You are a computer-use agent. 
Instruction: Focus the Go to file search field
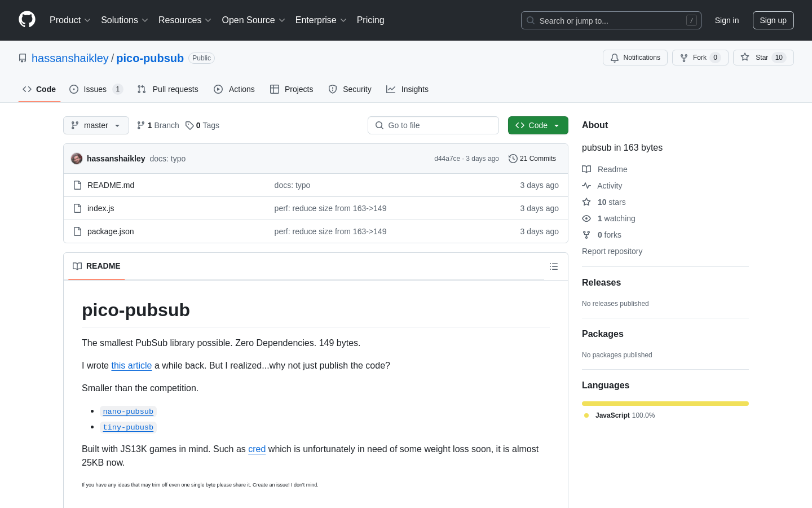click(x=433, y=125)
